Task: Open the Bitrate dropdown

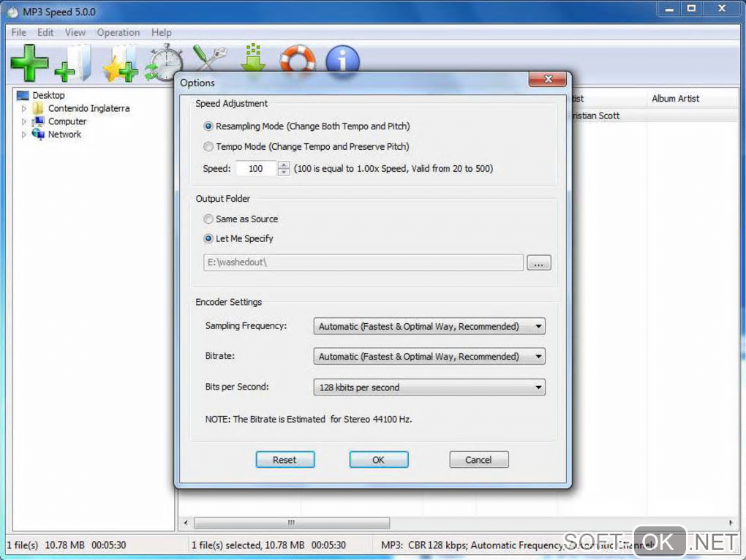Action: pyautogui.click(x=429, y=356)
